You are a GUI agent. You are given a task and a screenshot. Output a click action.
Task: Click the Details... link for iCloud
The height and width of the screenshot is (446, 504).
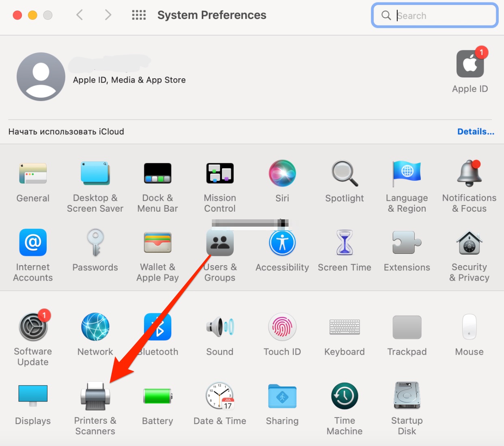pos(476,131)
